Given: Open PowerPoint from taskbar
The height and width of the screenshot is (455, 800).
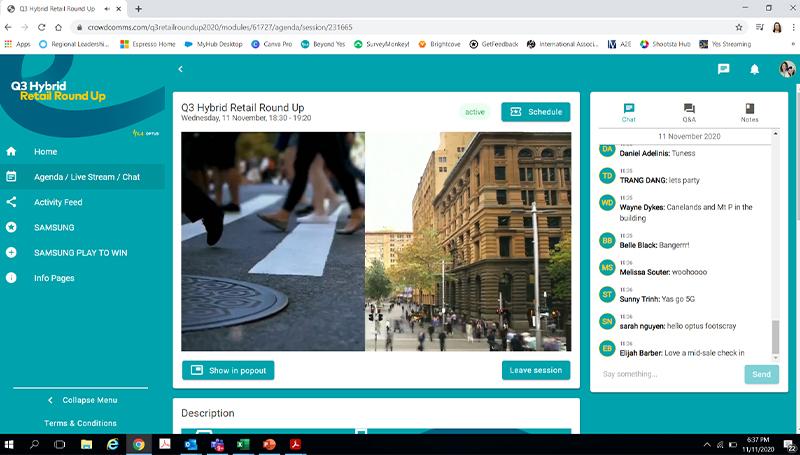Looking at the screenshot, I should coord(269,444).
